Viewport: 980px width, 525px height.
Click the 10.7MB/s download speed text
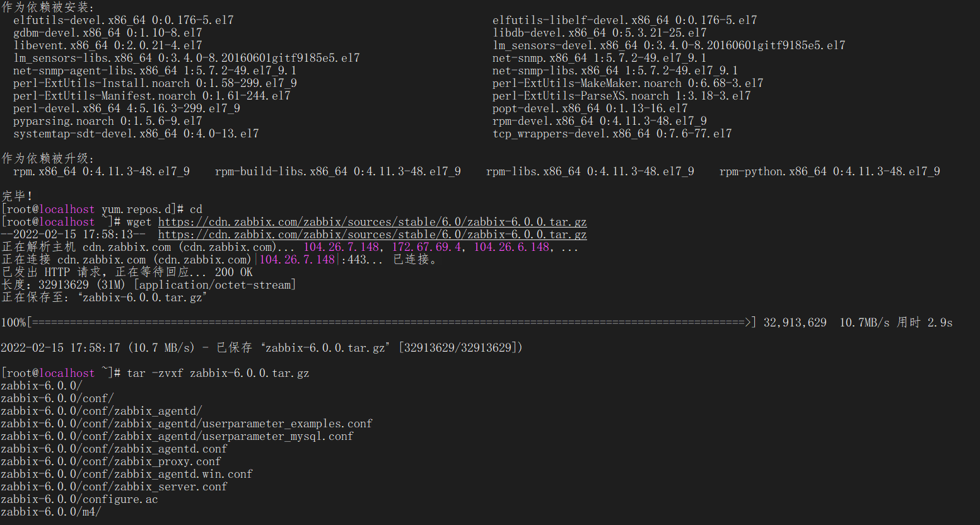[x=865, y=323]
